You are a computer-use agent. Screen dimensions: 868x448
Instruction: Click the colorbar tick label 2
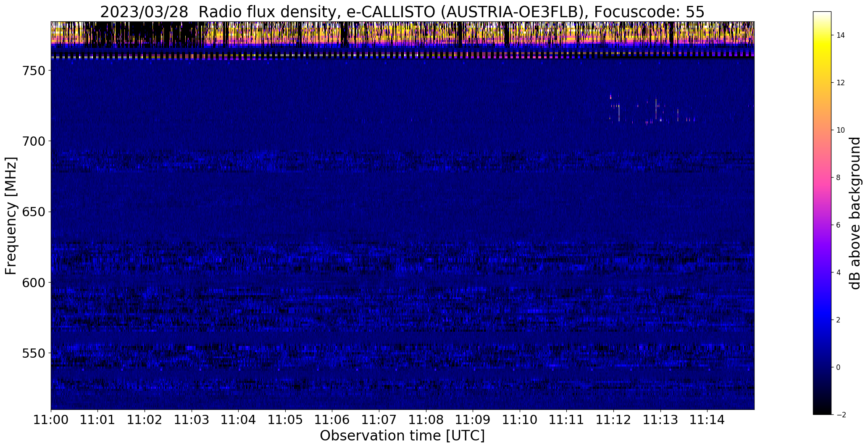839,320
